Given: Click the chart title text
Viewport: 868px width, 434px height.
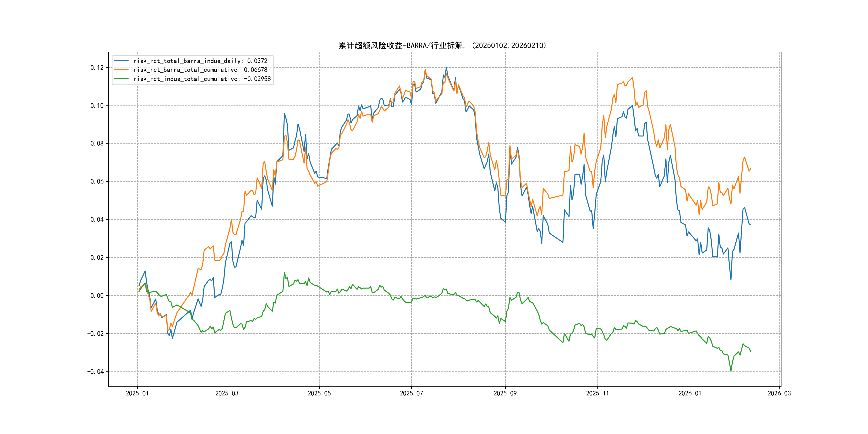Looking at the screenshot, I should 442,46.
